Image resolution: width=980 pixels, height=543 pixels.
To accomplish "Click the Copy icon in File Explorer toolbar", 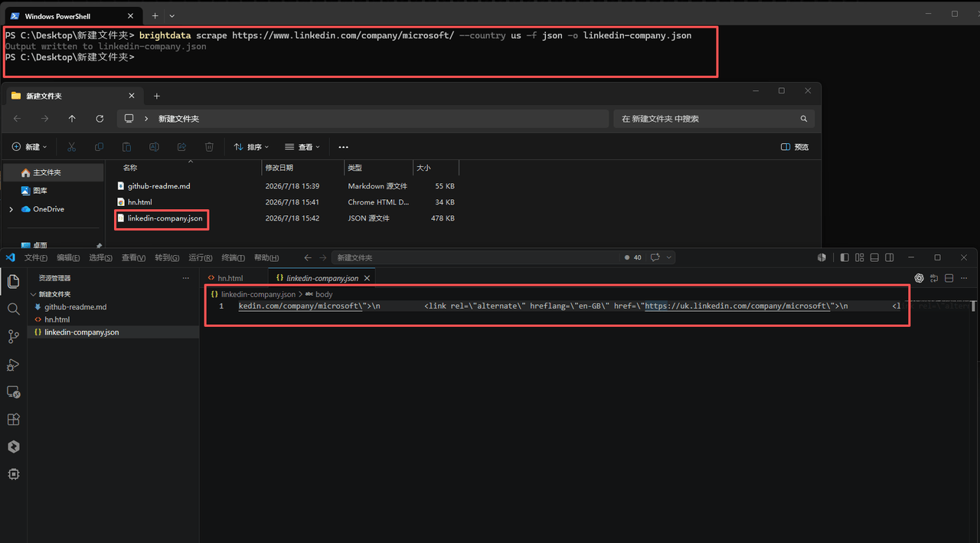I will (99, 146).
